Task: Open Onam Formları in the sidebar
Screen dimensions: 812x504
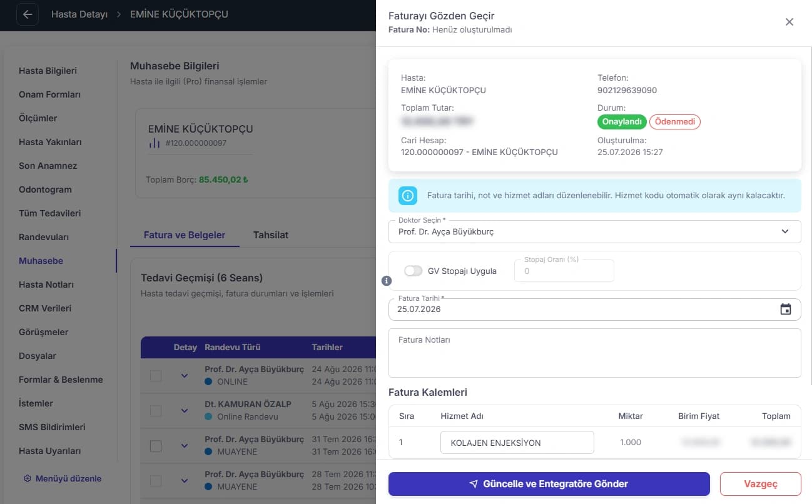Action: point(50,94)
